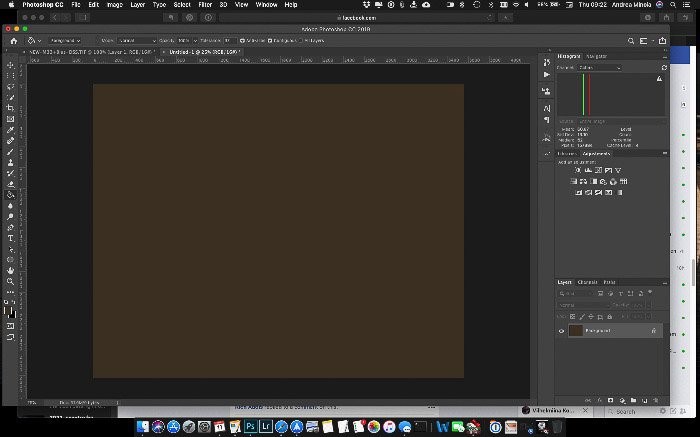
Task: Add a Levels adjustment
Action: click(x=588, y=170)
